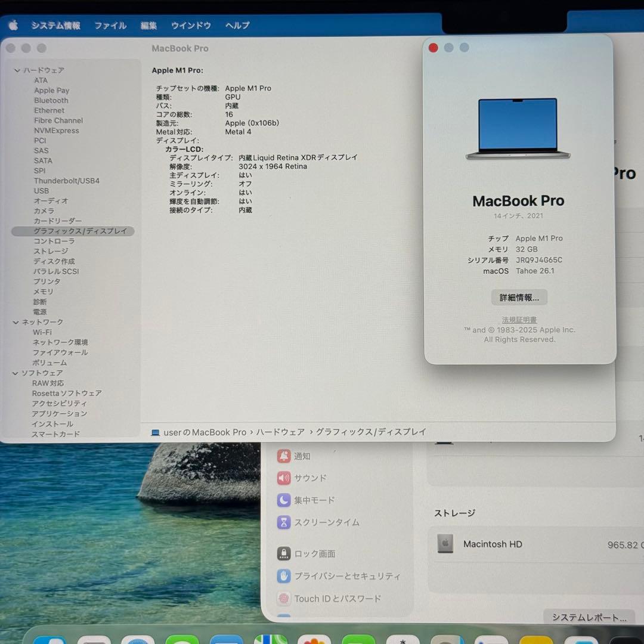644x644 pixels.
Task: Select Bluetooth in the sidebar
Action: point(51,101)
